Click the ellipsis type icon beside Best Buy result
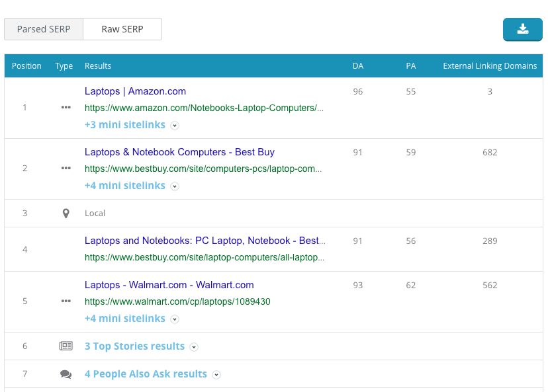The height and width of the screenshot is (392, 548). pyautogui.click(x=66, y=168)
